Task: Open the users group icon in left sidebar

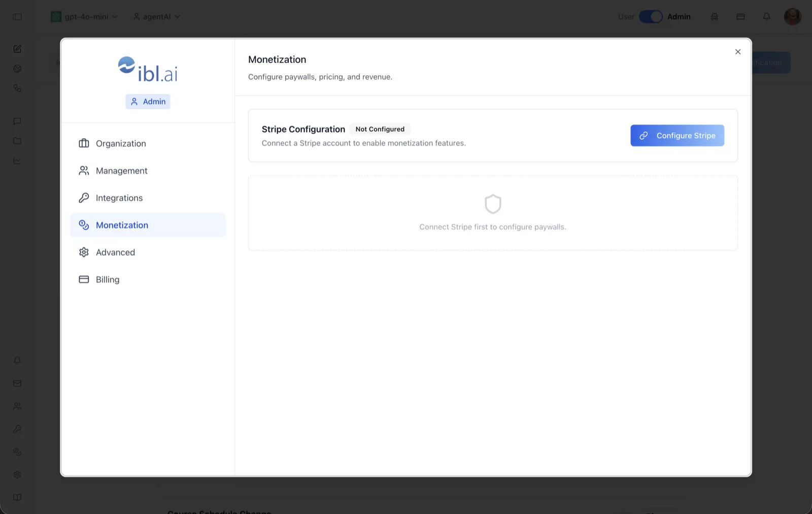Action: (17, 406)
